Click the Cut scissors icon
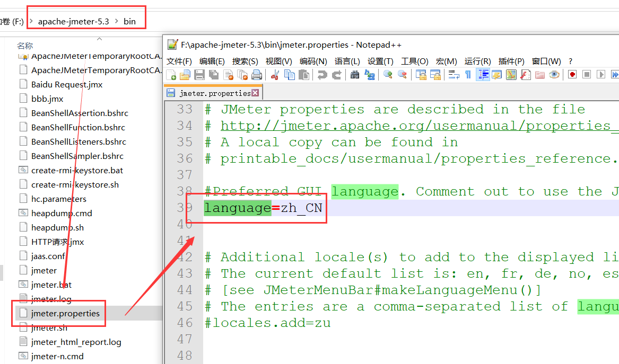 point(275,75)
